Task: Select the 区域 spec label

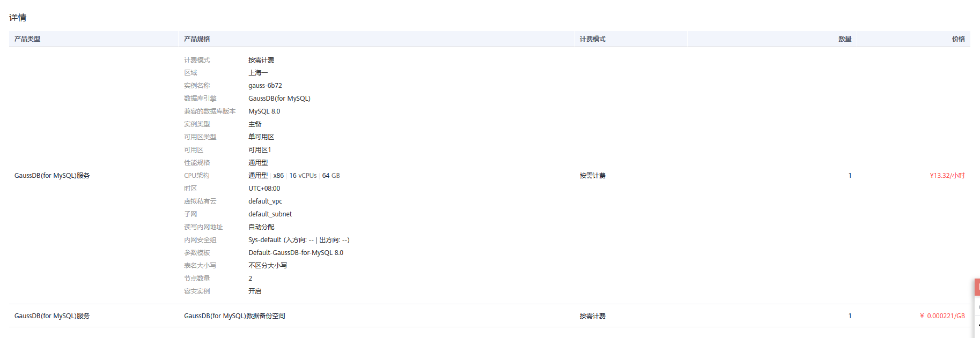Action: (x=190, y=73)
